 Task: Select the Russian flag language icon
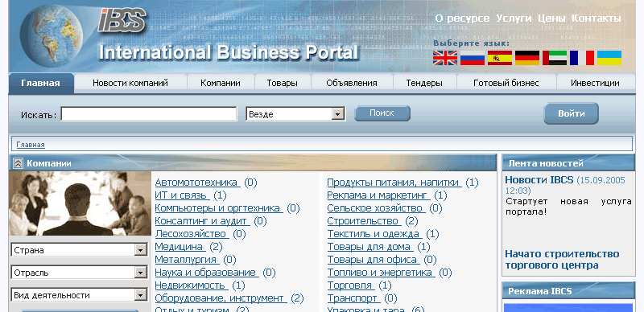[473, 58]
